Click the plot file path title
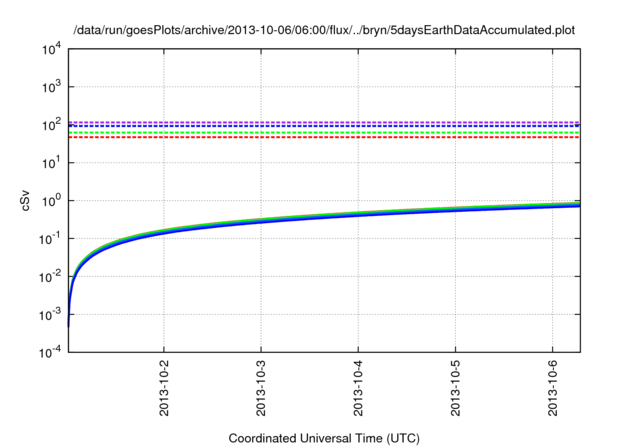 [x=324, y=29]
